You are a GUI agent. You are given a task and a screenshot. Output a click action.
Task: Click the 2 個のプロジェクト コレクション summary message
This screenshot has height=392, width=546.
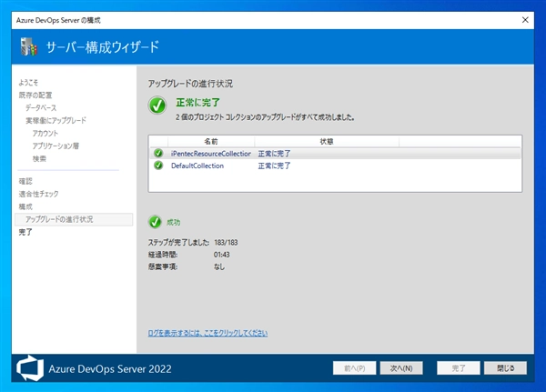265,117
